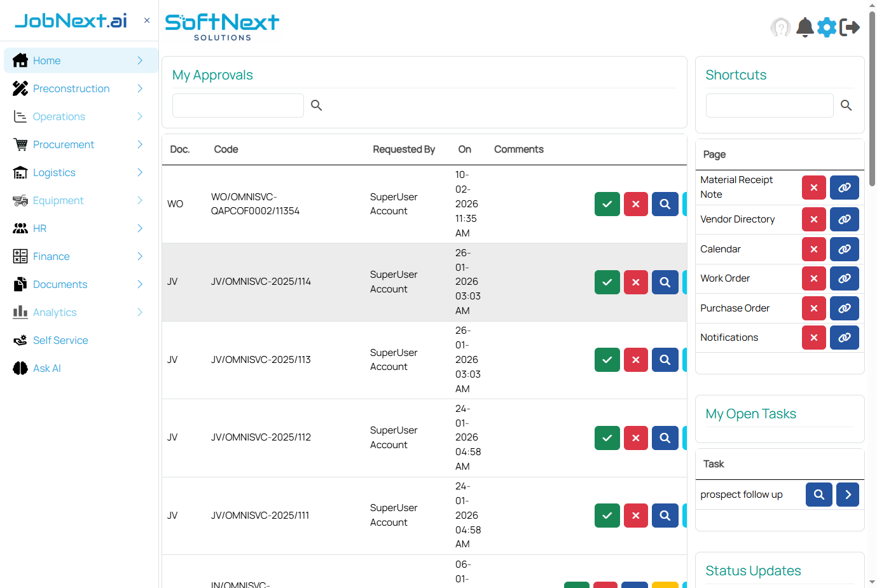
Task: Click the search icon in the Shortcuts panel
Action: [846, 105]
